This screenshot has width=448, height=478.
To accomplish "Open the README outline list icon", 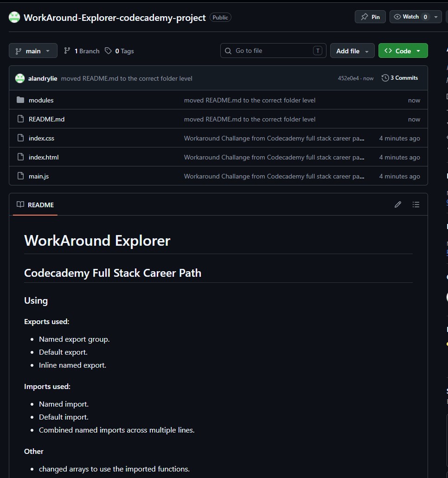I will [x=416, y=204].
